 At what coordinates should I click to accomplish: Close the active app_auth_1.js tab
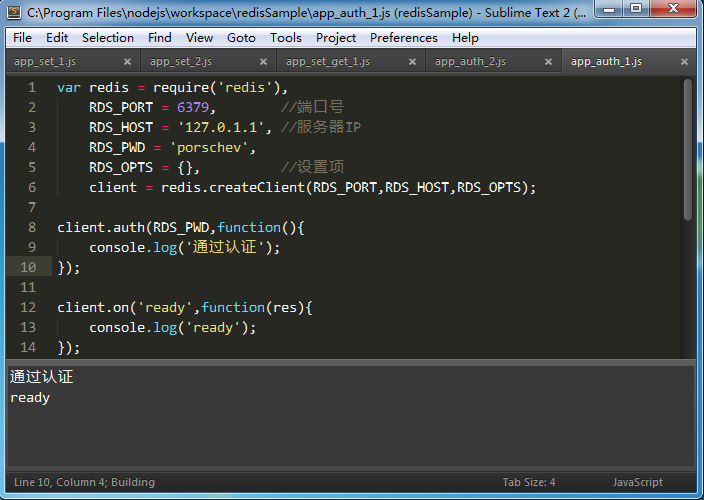click(684, 62)
